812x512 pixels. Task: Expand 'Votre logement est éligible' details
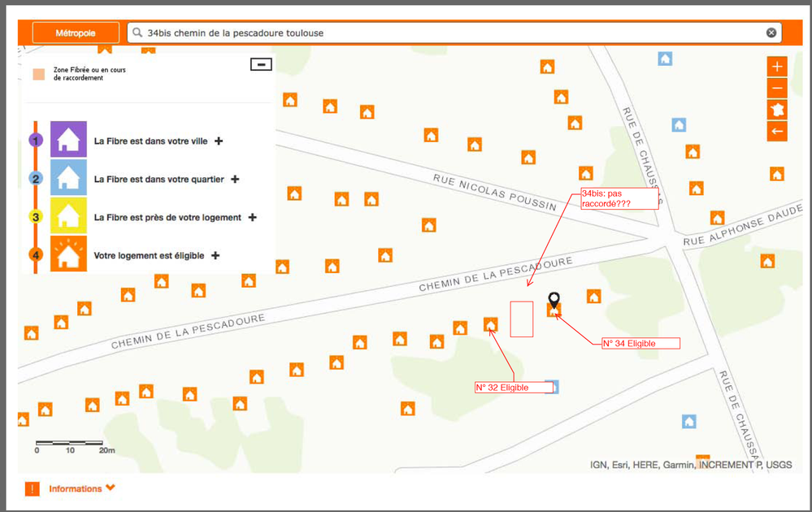click(x=215, y=256)
